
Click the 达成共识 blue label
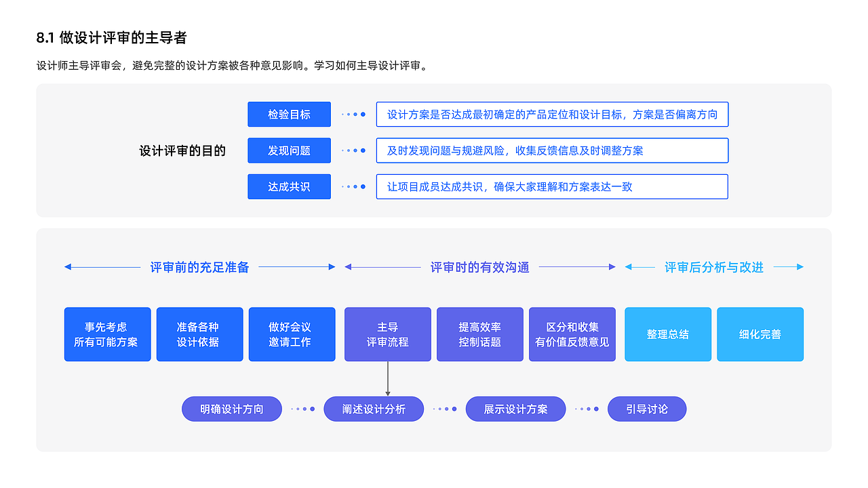(289, 186)
